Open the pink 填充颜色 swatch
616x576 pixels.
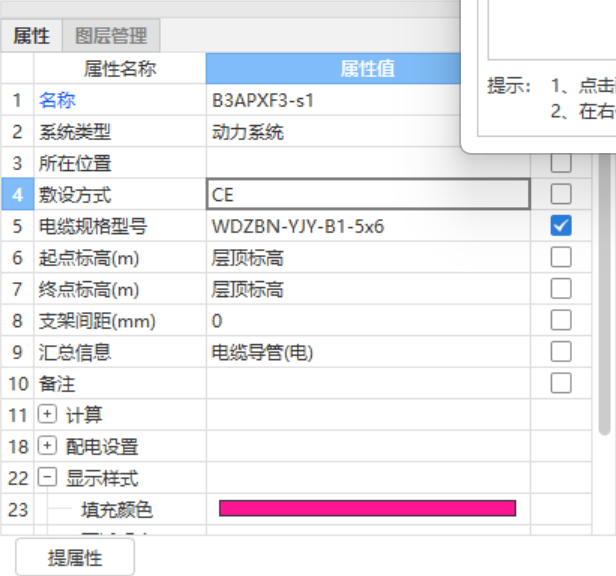tap(367, 509)
